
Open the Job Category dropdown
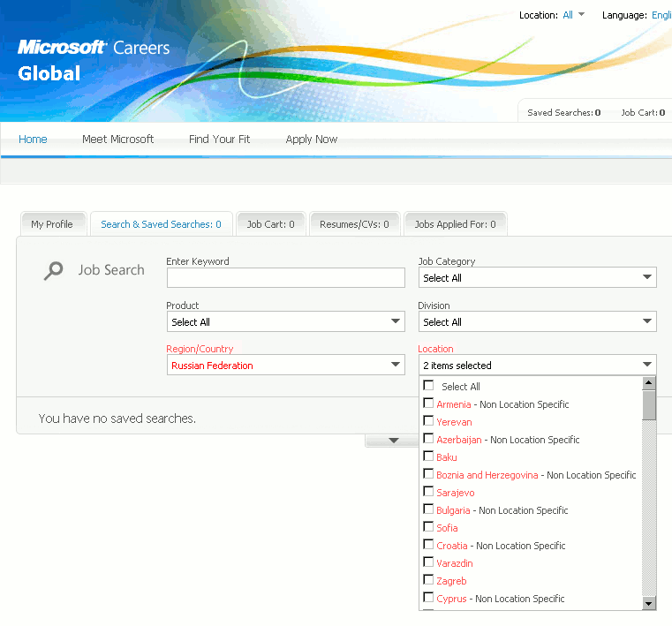537,278
